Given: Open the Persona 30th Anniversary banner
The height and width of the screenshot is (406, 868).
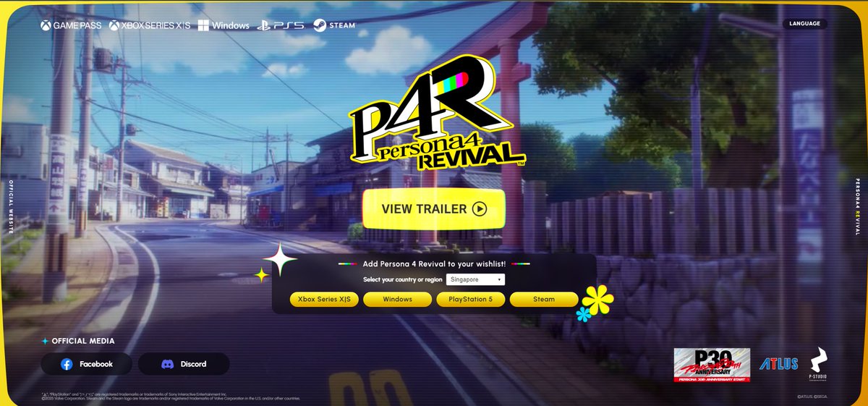Looking at the screenshot, I should [712, 365].
